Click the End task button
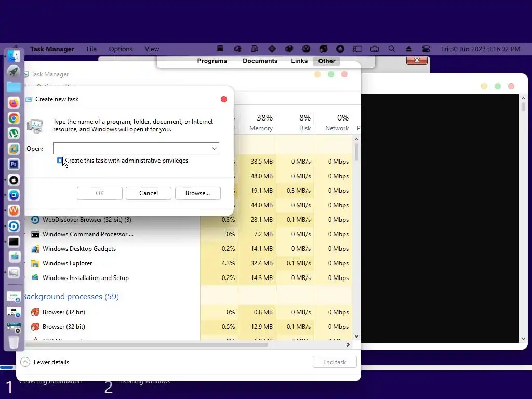The height and width of the screenshot is (399, 532). click(x=335, y=362)
